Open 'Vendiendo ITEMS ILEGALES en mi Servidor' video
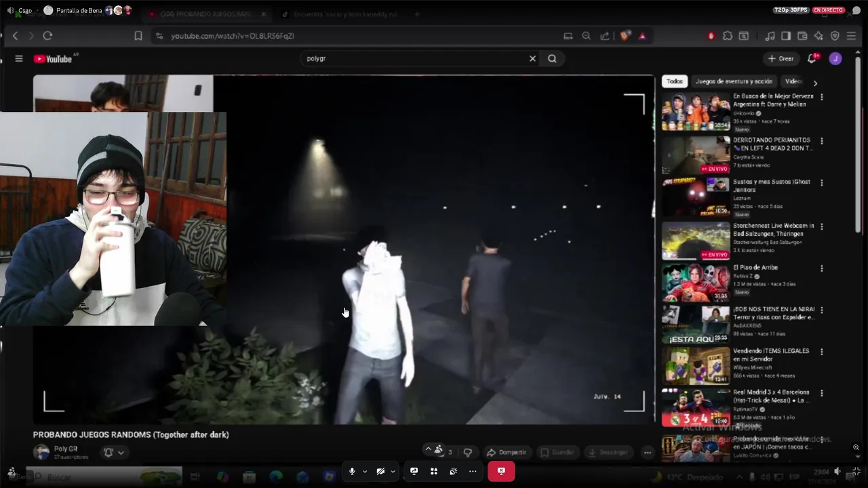868x488 pixels. [x=771, y=355]
